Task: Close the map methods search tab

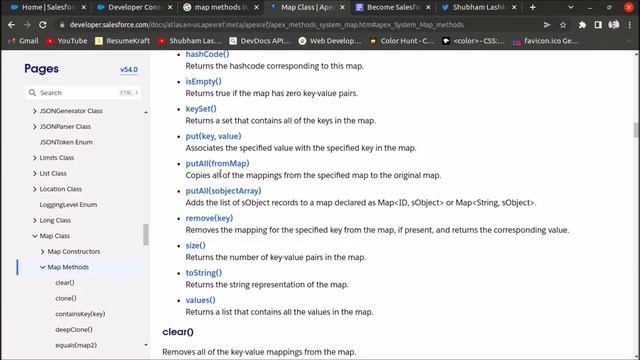Action: pyautogui.click(x=256, y=7)
